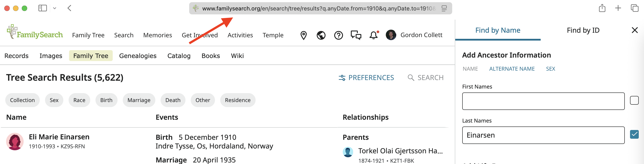
Task: Open the language globe icon
Action: click(321, 35)
